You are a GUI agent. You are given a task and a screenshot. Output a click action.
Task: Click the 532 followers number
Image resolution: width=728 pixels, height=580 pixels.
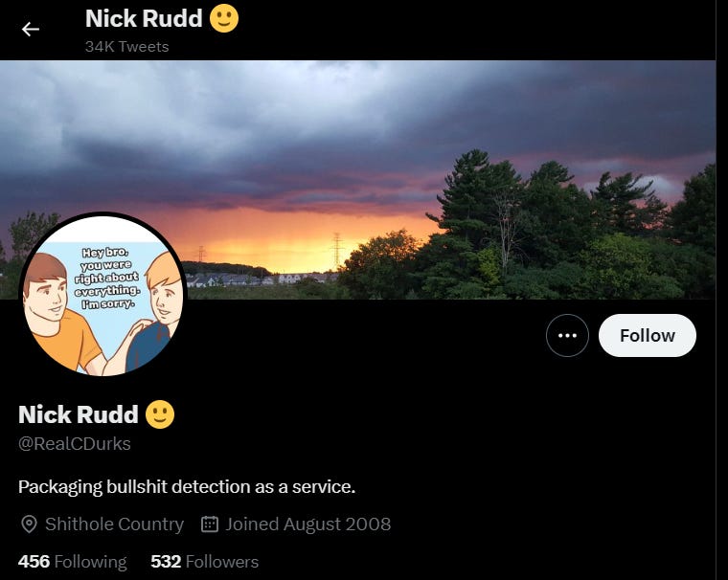click(x=166, y=562)
